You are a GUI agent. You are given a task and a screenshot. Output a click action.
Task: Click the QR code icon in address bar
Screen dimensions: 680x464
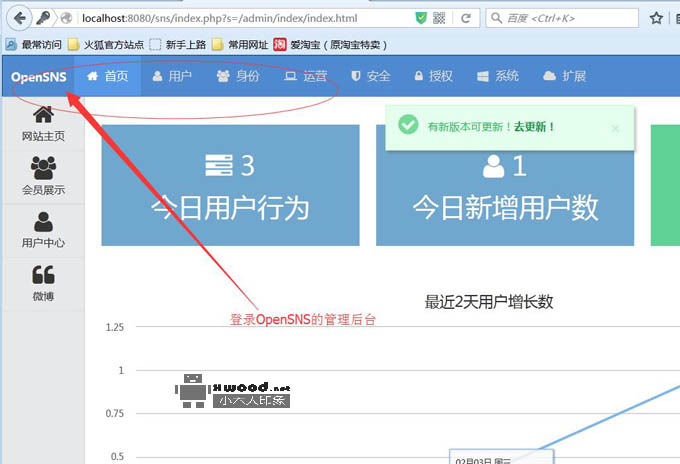439,18
